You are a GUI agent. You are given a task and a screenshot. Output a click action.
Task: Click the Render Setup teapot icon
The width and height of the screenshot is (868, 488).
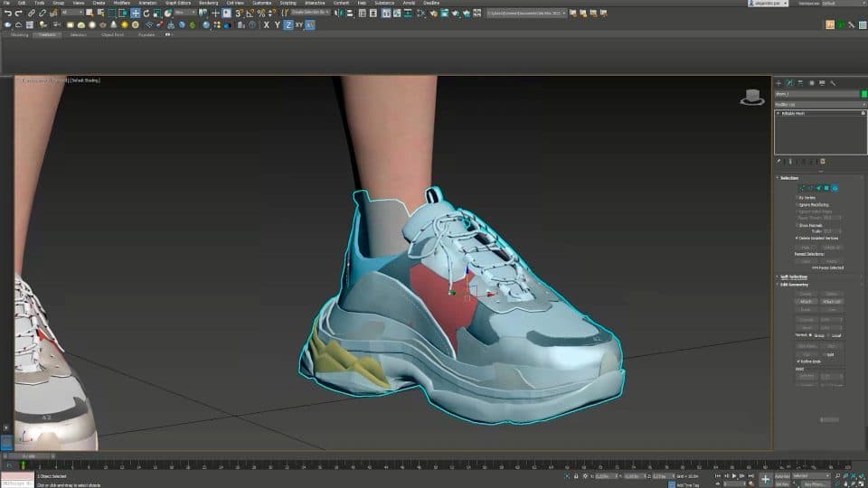433,14
